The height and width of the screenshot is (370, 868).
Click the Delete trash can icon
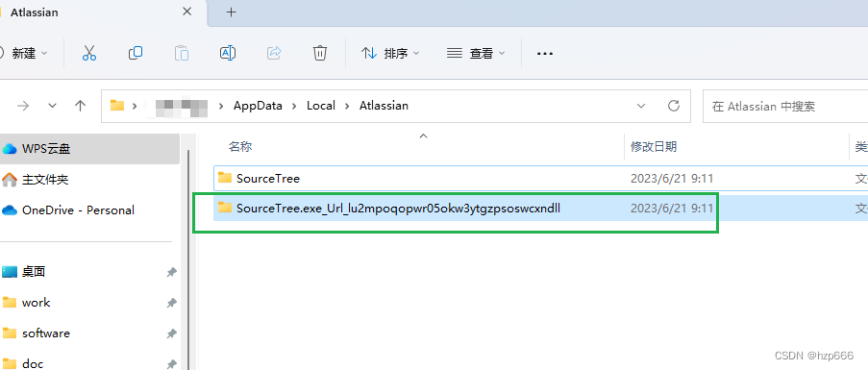319,53
